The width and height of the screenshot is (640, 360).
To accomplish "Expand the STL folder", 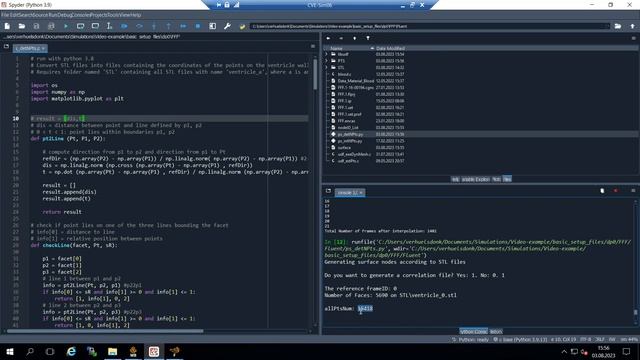I will (326, 67).
